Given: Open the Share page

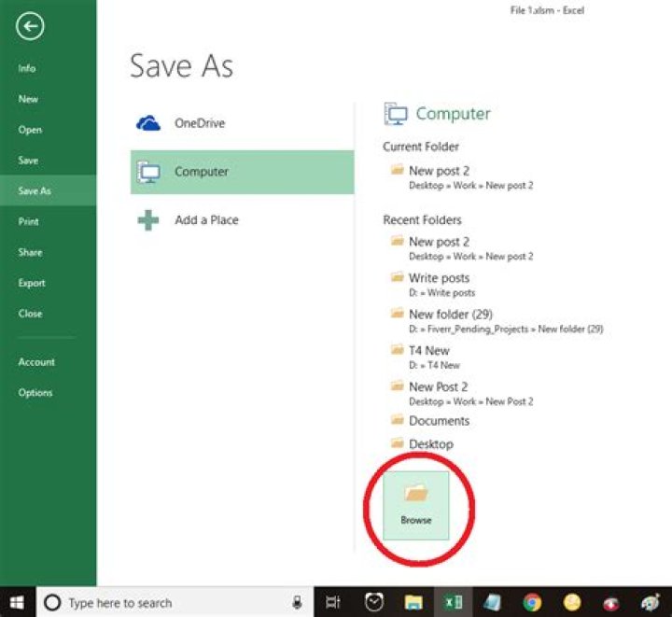Looking at the screenshot, I should click(30, 252).
